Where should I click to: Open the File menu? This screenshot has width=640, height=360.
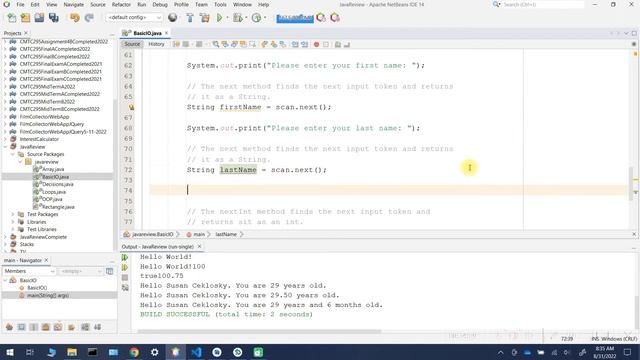(20, 4)
